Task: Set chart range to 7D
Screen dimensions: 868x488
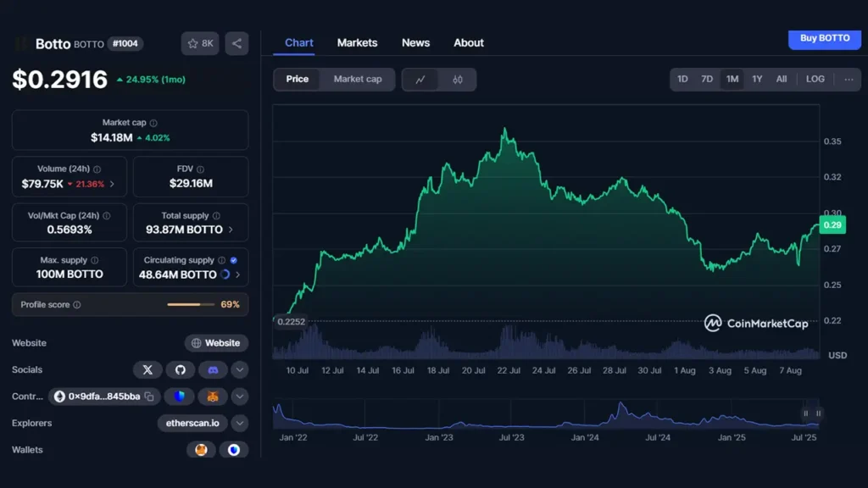Action: point(707,79)
